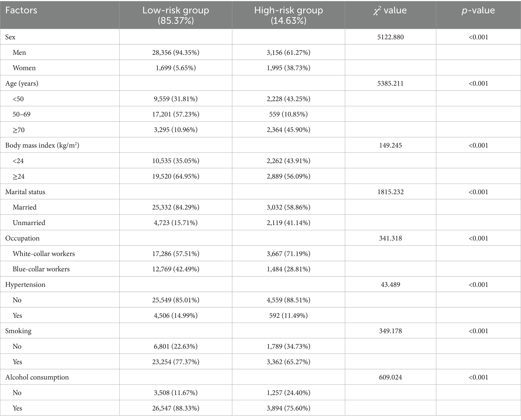This screenshot has height=420, width=521.
Task: Click the chi-square value 149.245
Action: pyautogui.click(x=390, y=145)
